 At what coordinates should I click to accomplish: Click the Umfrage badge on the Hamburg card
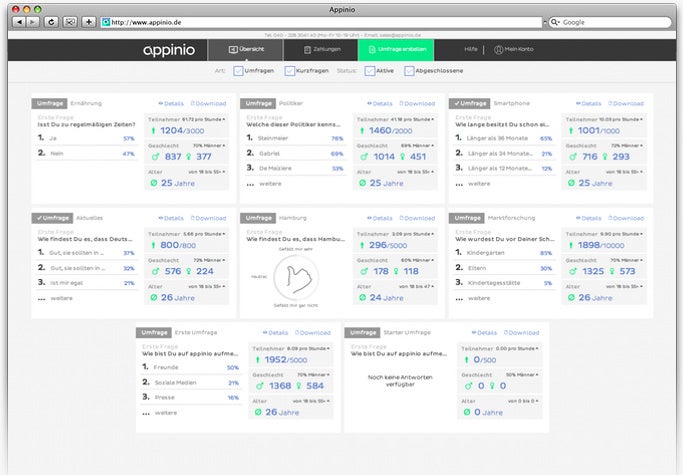(x=258, y=218)
